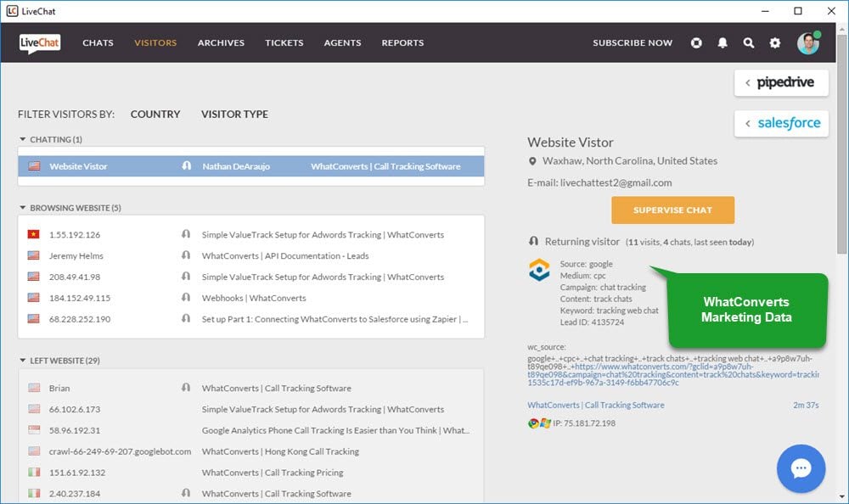This screenshot has width=849, height=504.
Task: Click the blue chat bubble widget button
Action: (x=801, y=468)
